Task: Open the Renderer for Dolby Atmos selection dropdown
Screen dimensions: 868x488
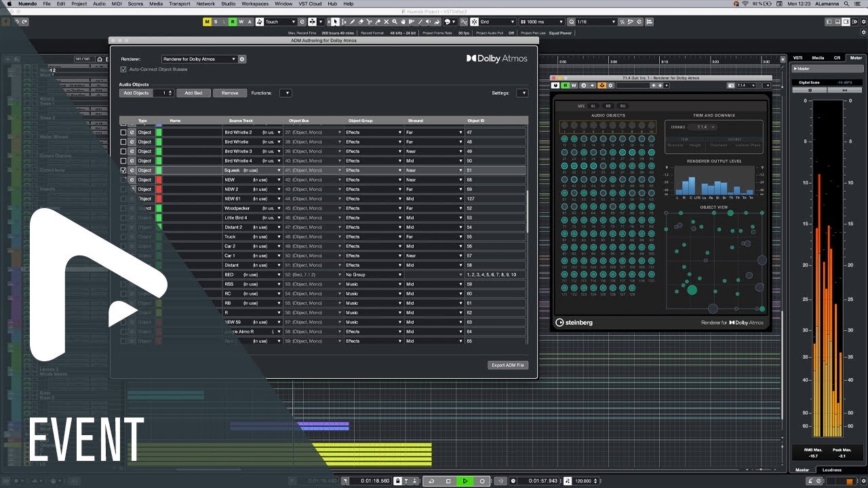Action: [x=199, y=59]
